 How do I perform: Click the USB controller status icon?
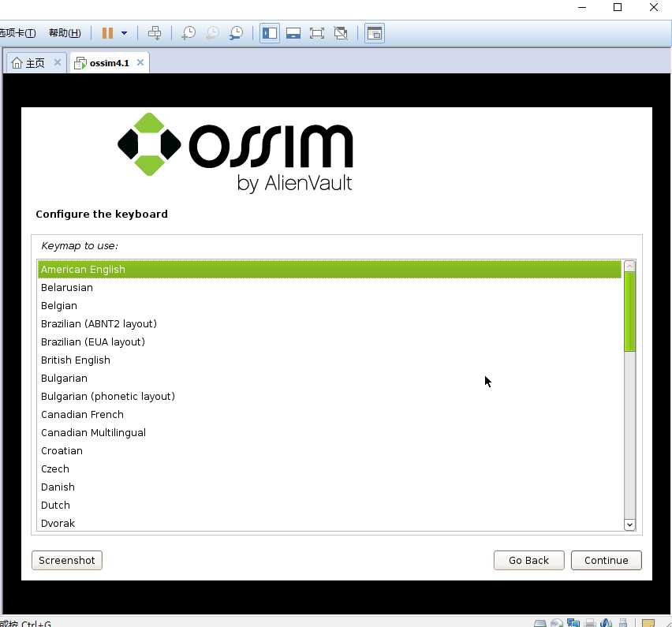tap(623, 623)
